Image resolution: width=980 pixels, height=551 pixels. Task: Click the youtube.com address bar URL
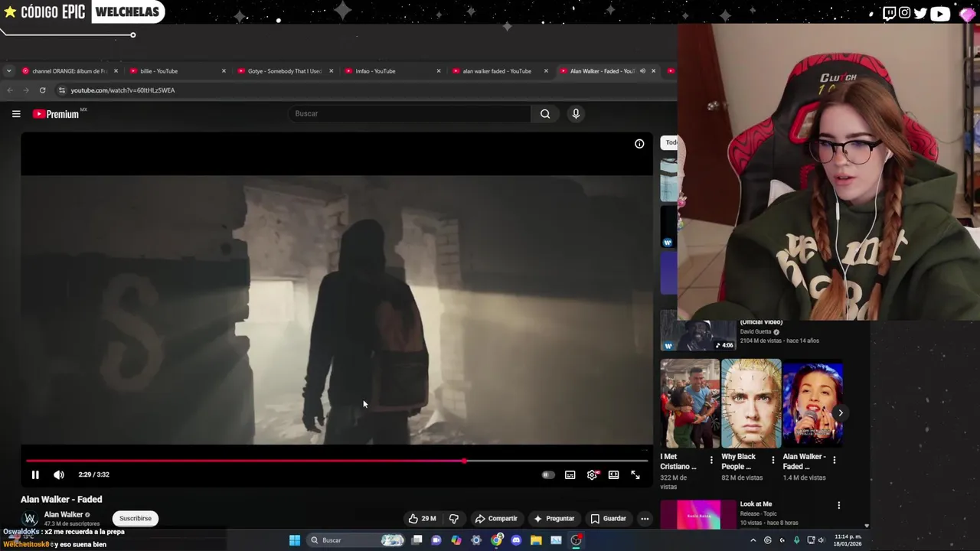[122, 90]
